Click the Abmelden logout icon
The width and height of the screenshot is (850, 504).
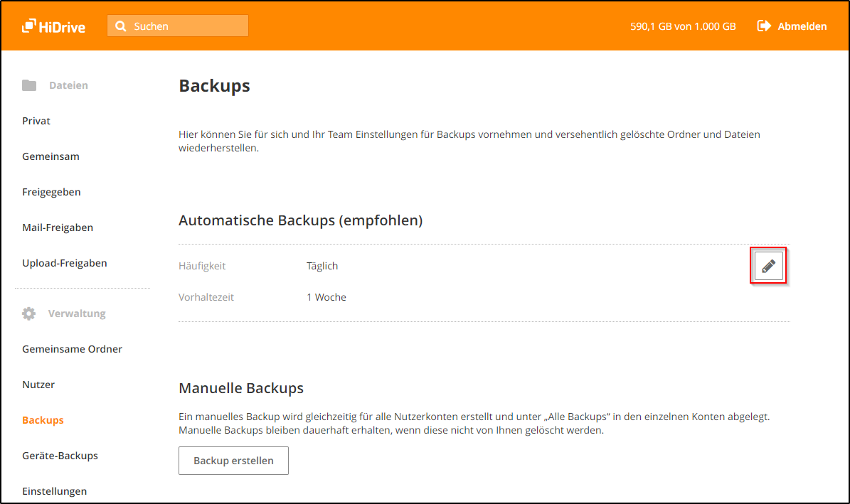[x=764, y=26]
